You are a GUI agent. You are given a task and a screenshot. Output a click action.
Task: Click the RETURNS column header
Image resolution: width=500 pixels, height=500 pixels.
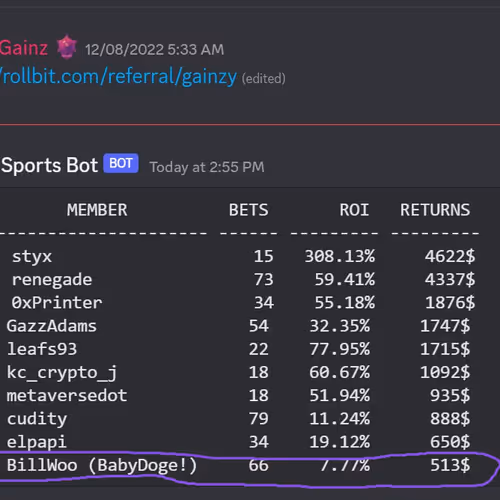point(435,210)
